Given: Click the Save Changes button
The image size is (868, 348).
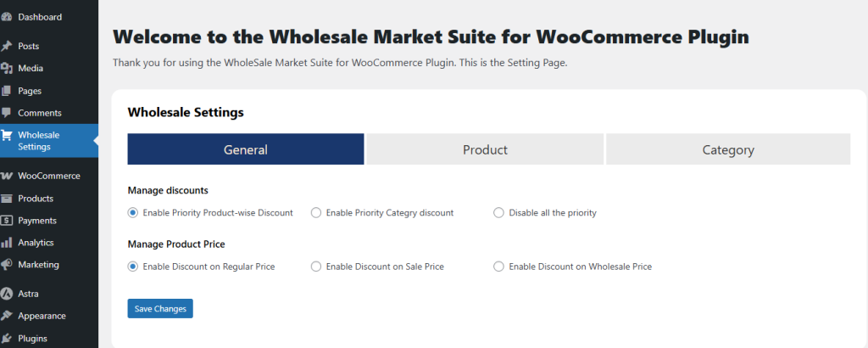Looking at the screenshot, I should point(160,309).
